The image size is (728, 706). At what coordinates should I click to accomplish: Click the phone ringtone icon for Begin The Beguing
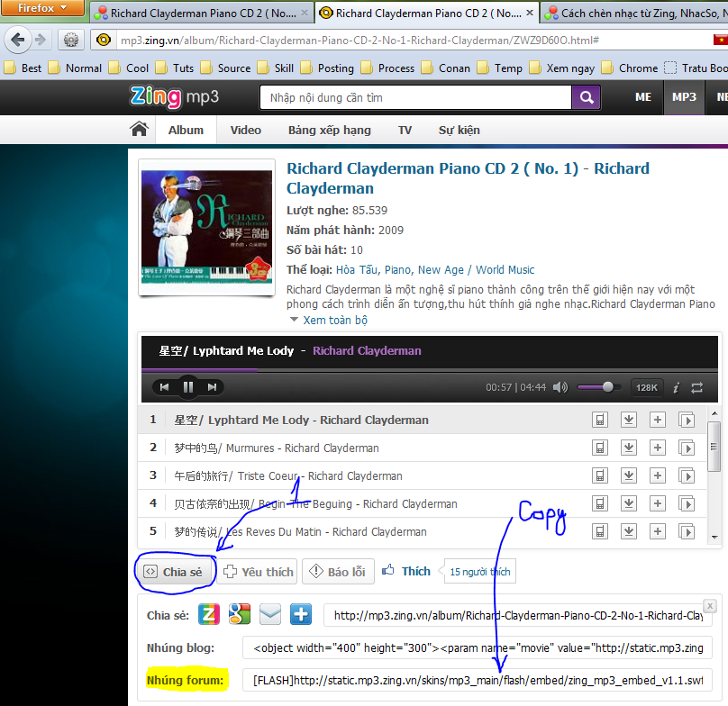[x=600, y=503]
